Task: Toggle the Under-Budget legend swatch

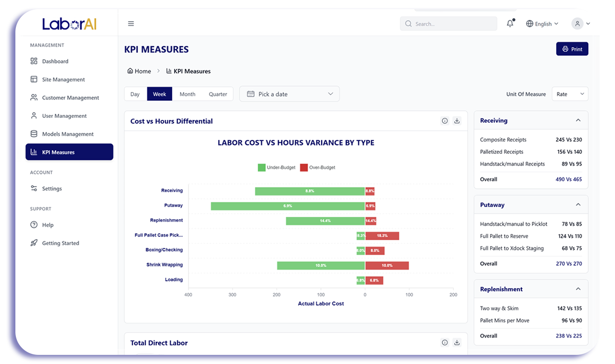Action: coord(262,168)
